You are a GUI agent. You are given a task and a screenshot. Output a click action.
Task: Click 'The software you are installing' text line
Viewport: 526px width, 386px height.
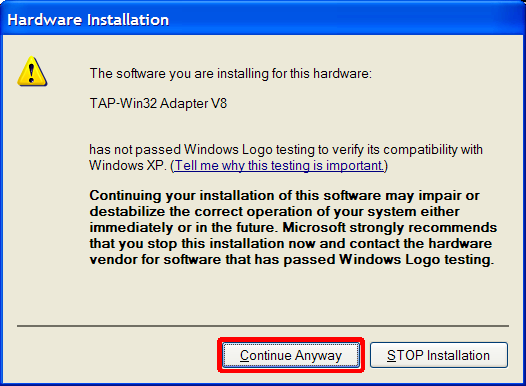pos(231,73)
